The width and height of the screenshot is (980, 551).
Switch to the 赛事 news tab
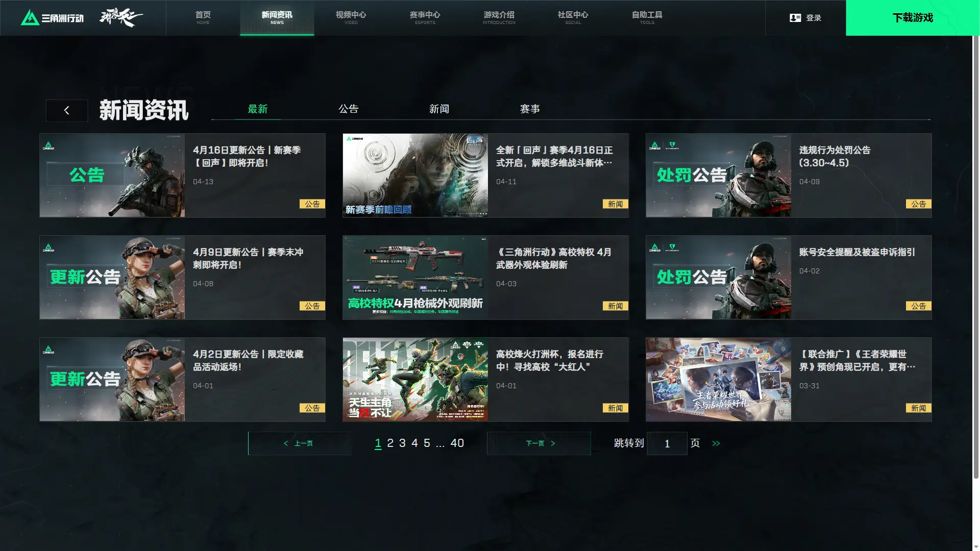[x=530, y=109]
